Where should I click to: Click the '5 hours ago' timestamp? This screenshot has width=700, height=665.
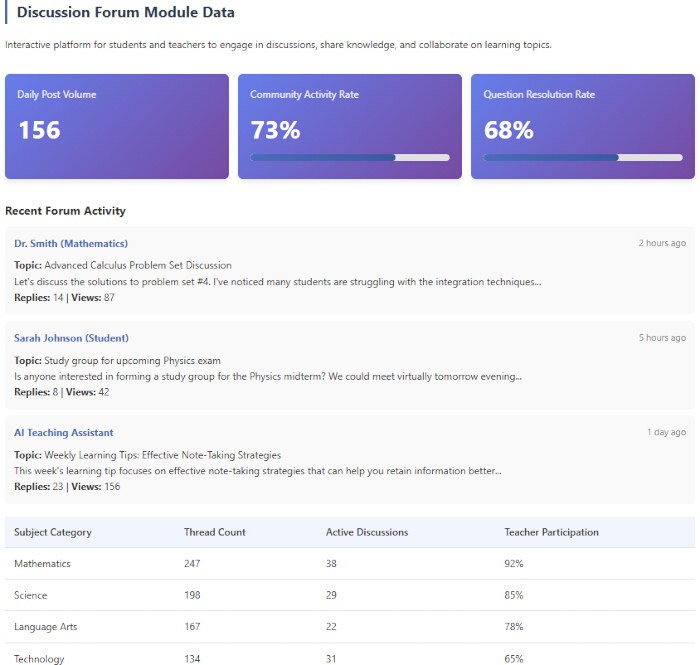click(662, 337)
